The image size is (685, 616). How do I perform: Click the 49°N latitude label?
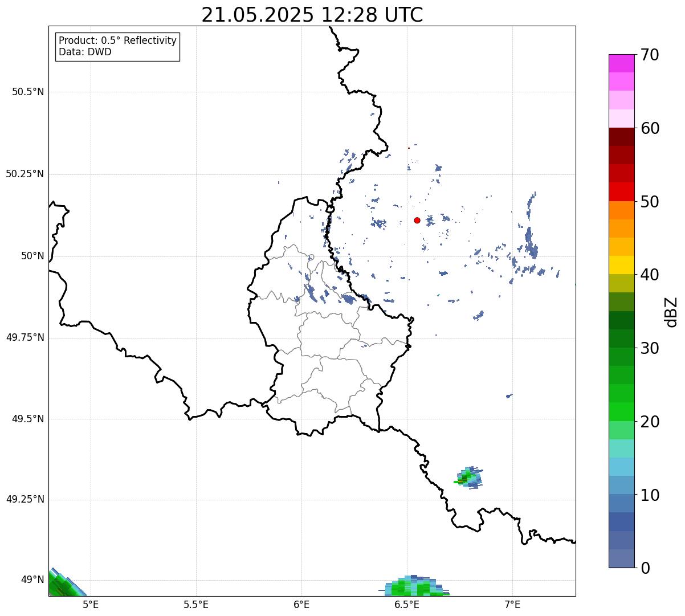pos(32,580)
